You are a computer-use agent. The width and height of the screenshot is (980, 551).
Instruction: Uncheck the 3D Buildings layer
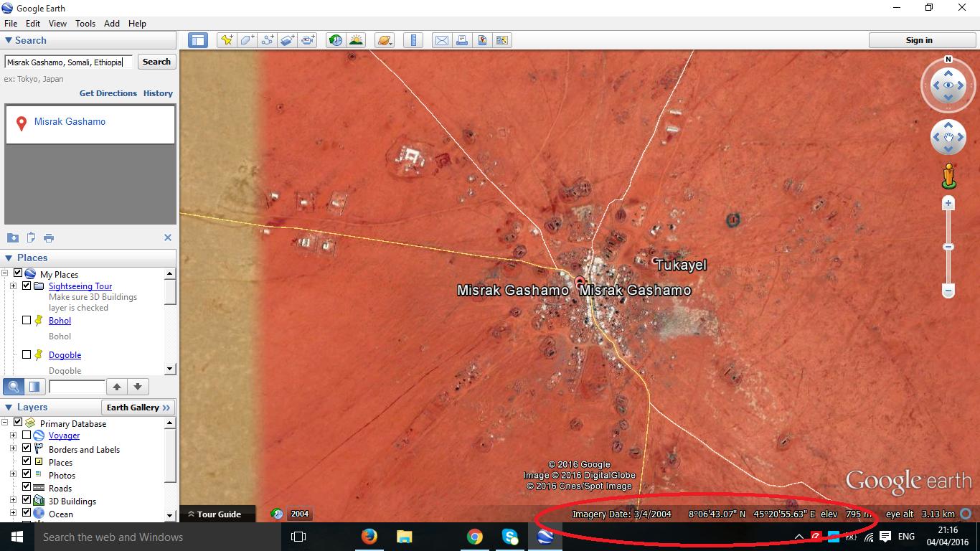[27, 499]
